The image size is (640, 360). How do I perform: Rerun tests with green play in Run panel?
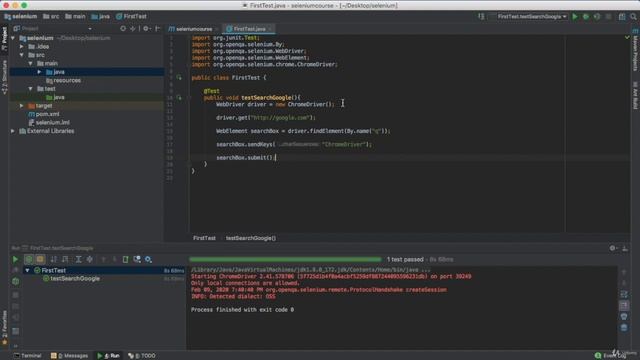point(15,259)
